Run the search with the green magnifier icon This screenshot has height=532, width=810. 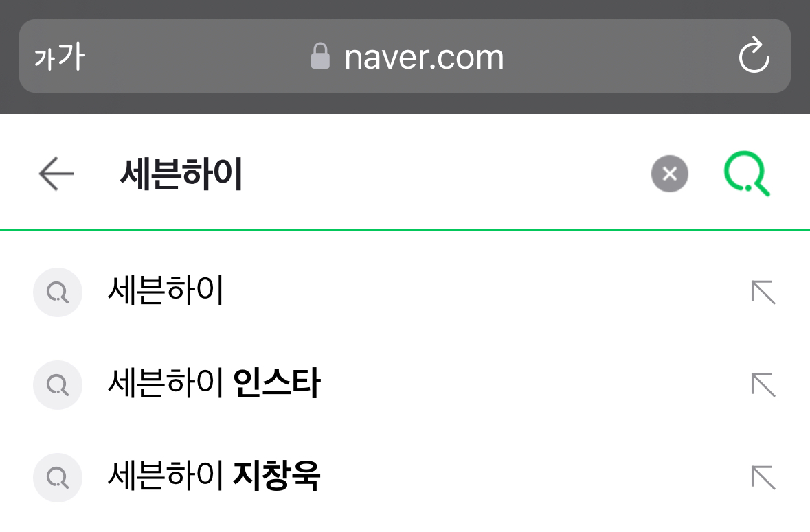pyautogui.click(x=747, y=174)
